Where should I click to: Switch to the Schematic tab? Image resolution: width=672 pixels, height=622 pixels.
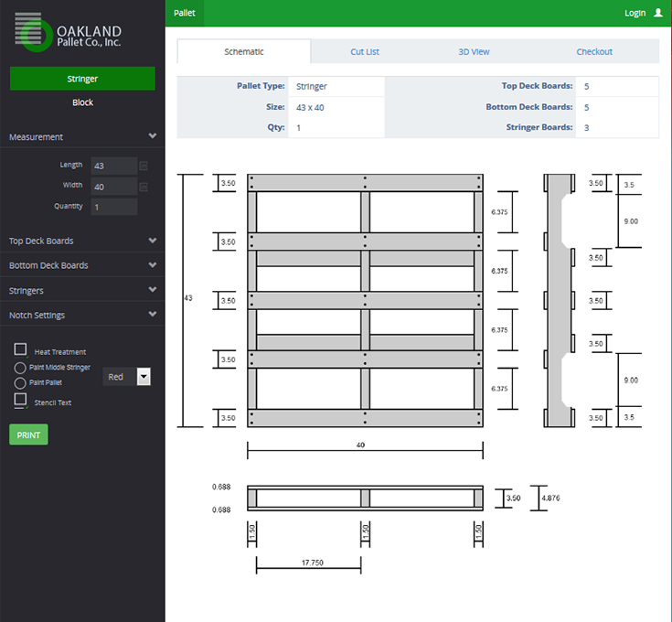244,51
